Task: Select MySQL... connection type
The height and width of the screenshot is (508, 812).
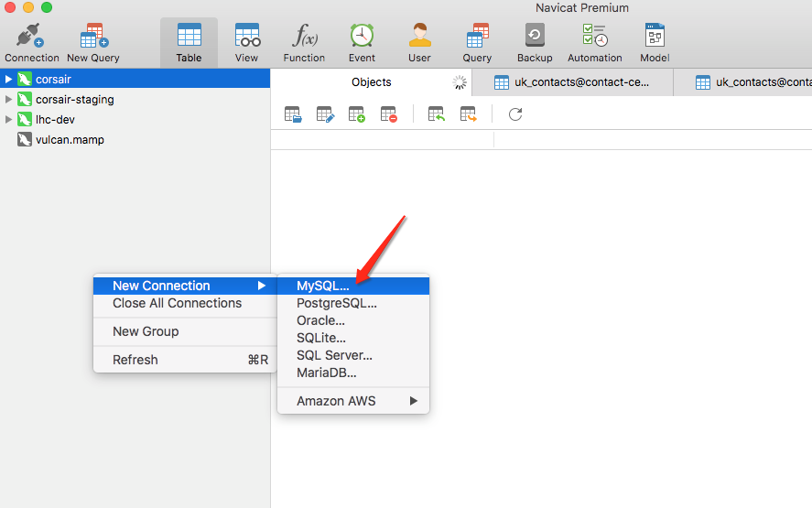Action: coord(353,286)
